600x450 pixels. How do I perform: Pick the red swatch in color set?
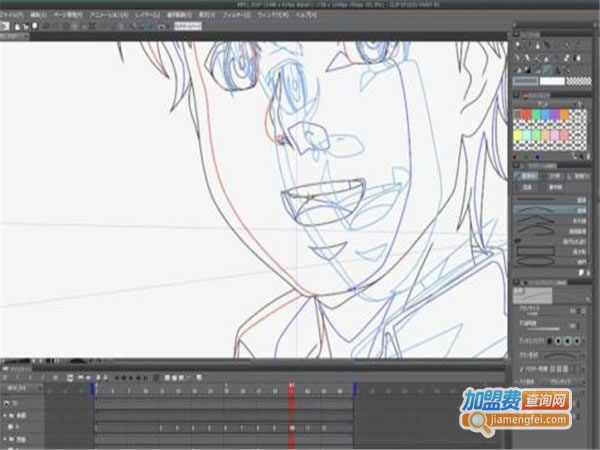(527, 114)
